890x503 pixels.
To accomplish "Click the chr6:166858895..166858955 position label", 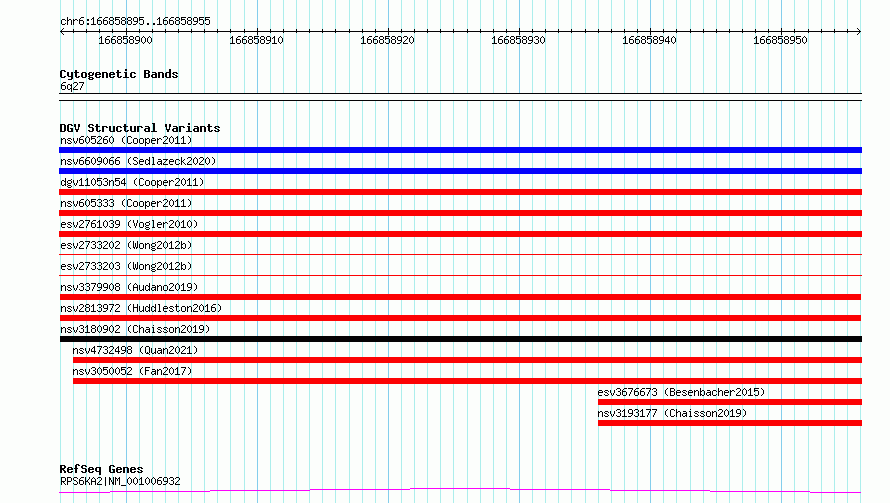I will [x=135, y=22].
